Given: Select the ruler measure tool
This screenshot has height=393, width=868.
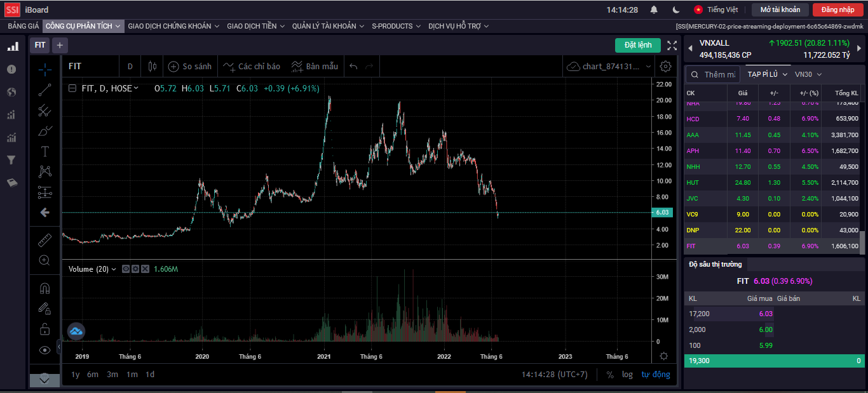Looking at the screenshot, I should pyautogui.click(x=44, y=240).
